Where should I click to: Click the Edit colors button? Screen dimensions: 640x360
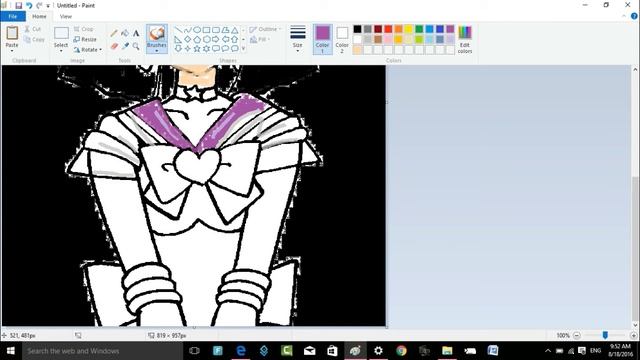465,39
